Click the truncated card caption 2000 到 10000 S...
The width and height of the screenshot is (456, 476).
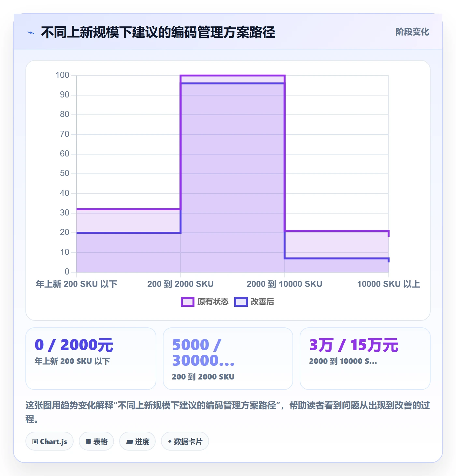coord(343,361)
